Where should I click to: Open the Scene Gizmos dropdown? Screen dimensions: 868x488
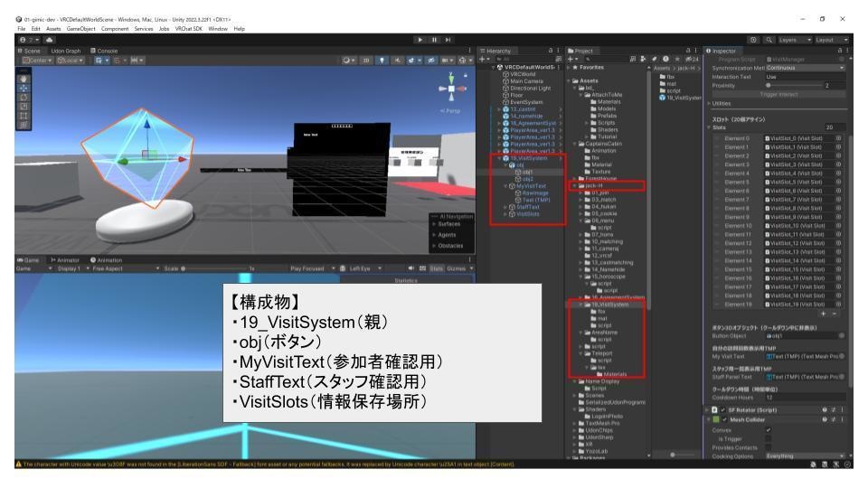click(464, 61)
